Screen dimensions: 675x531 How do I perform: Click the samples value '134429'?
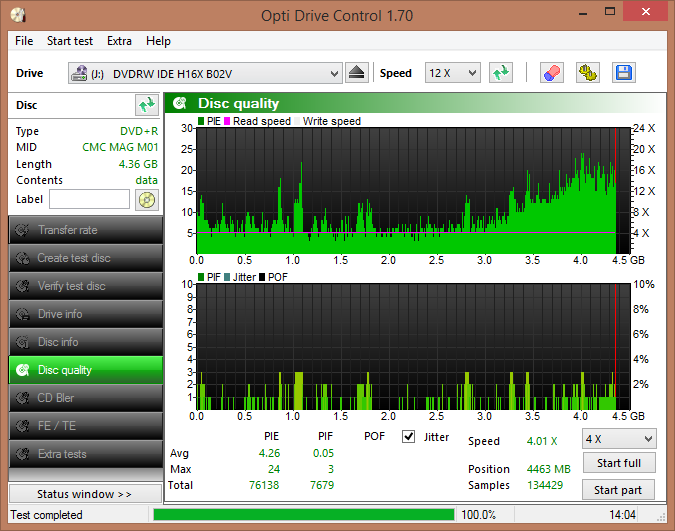coord(545,485)
